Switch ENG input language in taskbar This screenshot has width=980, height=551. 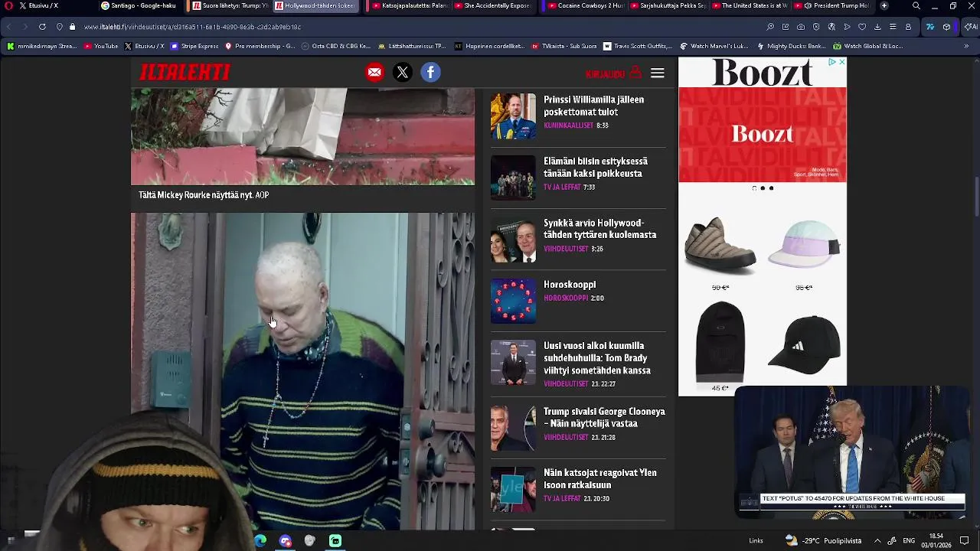tap(909, 541)
